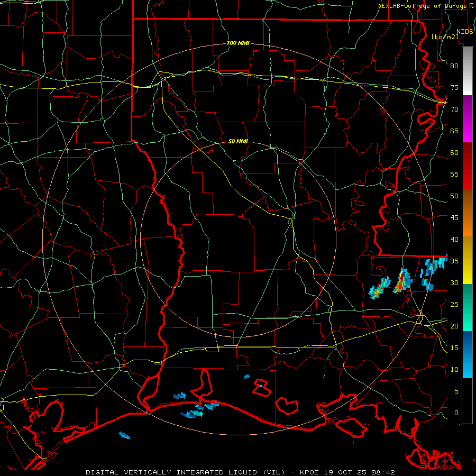The height and width of the screenshot is (476, 476).
Task: Click the legend value 10
Action: tap(454, 370)
